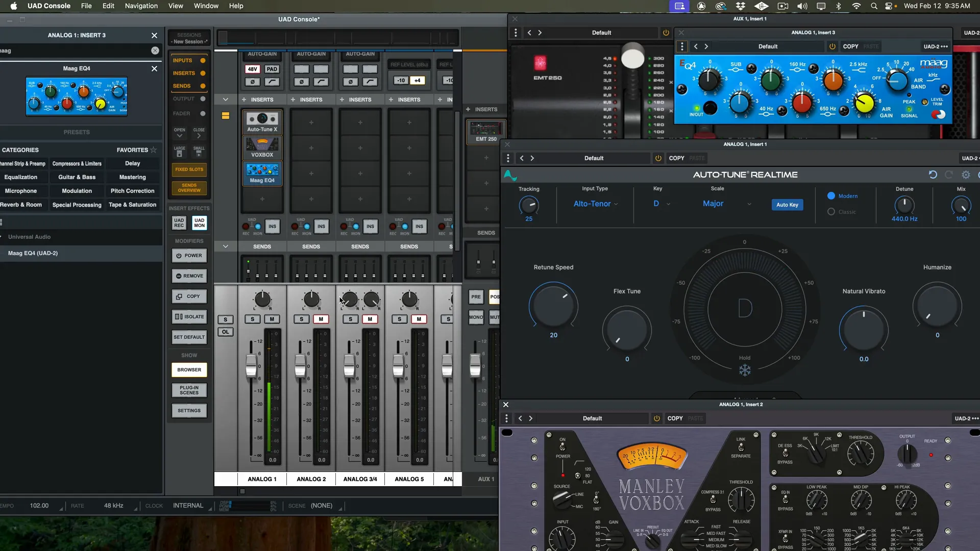The width and height of the screenshot is (980, 551).
Task: Open PLUG-IN SCENES panel
Action: (x=189, y=390)
